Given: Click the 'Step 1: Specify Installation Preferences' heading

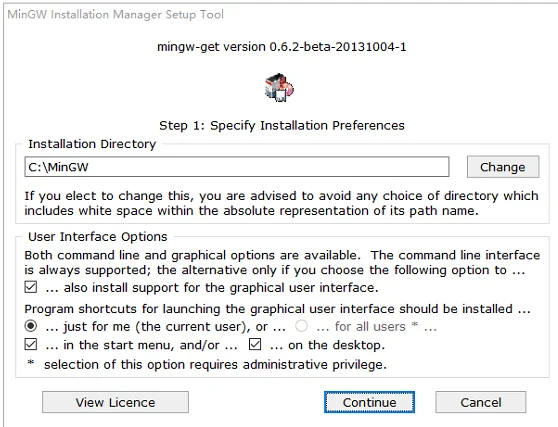Looking at the screenshot, I should click(x=282, y=125).
